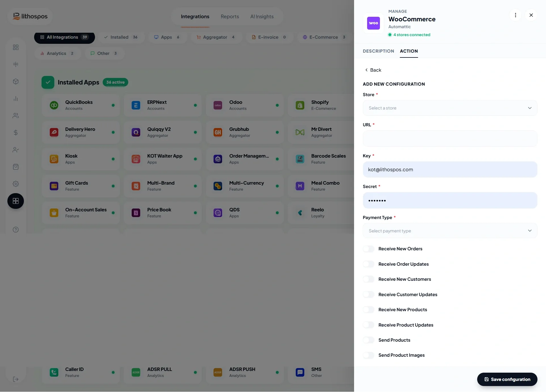Close the WooCommerce manage panel
546x392 pixels.
coord(531,15)
